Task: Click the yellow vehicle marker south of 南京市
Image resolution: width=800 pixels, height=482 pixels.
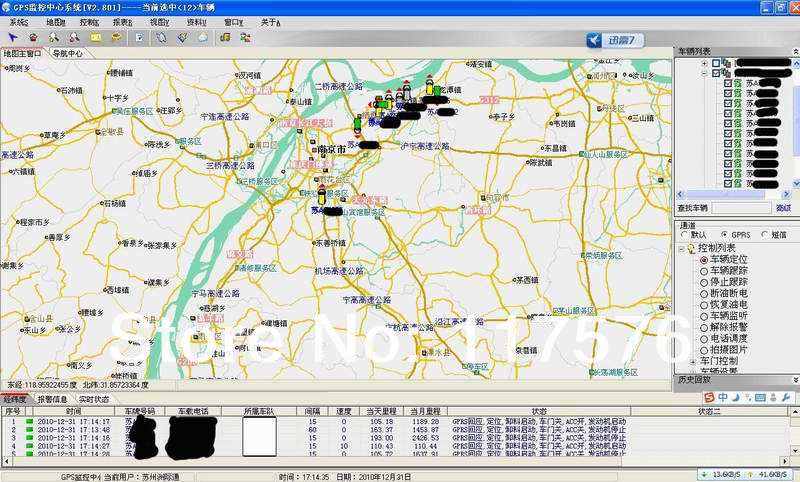Action: [x=322, y=195]
